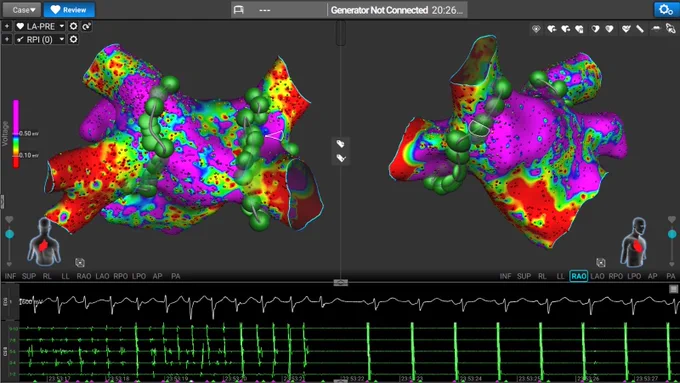This screenshot has width=680, height=383.
Task: Select RPO view for right panel
Action: point(615,276)
